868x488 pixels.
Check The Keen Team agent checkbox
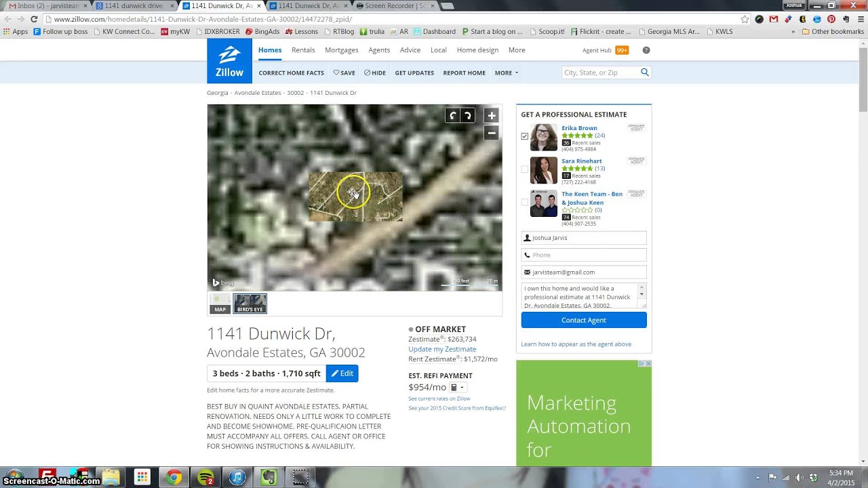[x=524, y=202]
